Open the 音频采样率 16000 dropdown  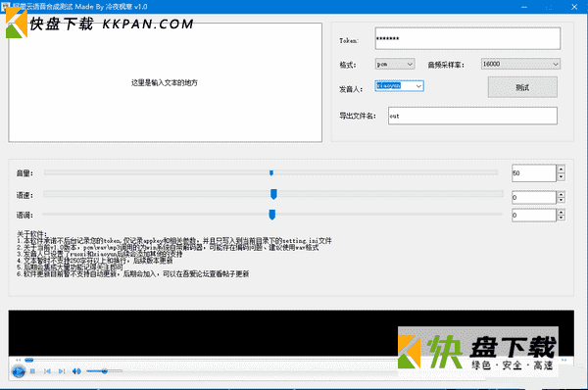[x=520, y=64]
